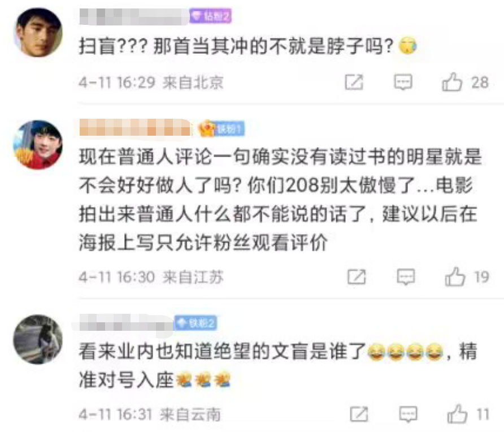Open the third commenter's grey avatar

[x=38, y=339]
